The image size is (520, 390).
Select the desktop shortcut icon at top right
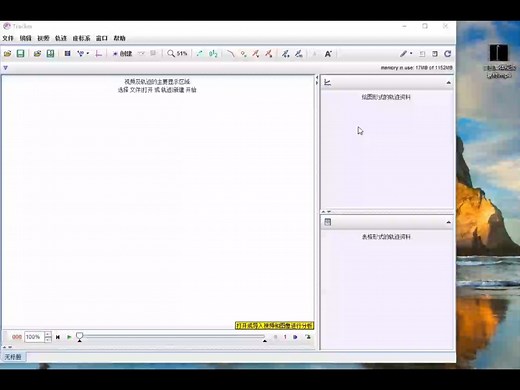click(x=499, y=61)
